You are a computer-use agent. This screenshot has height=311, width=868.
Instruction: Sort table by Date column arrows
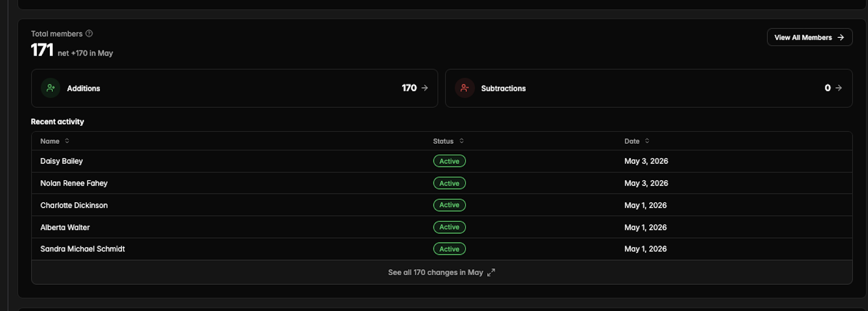click(x=647, y=141)
